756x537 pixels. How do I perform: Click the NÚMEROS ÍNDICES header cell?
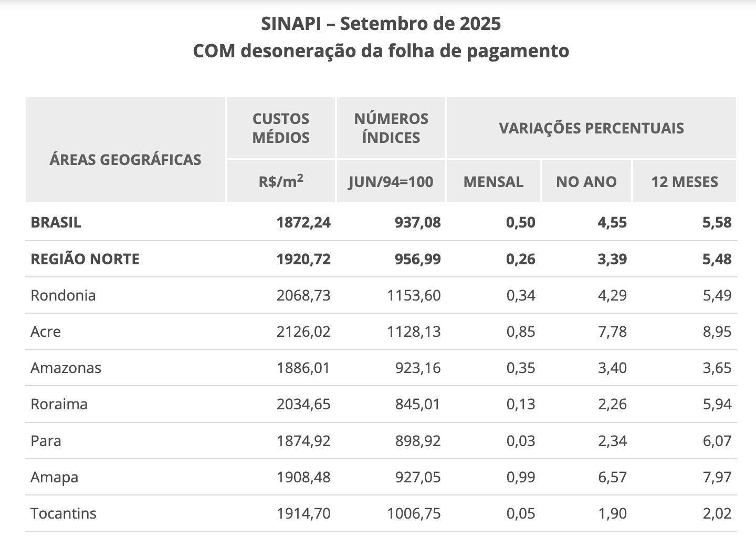[391, 128]
